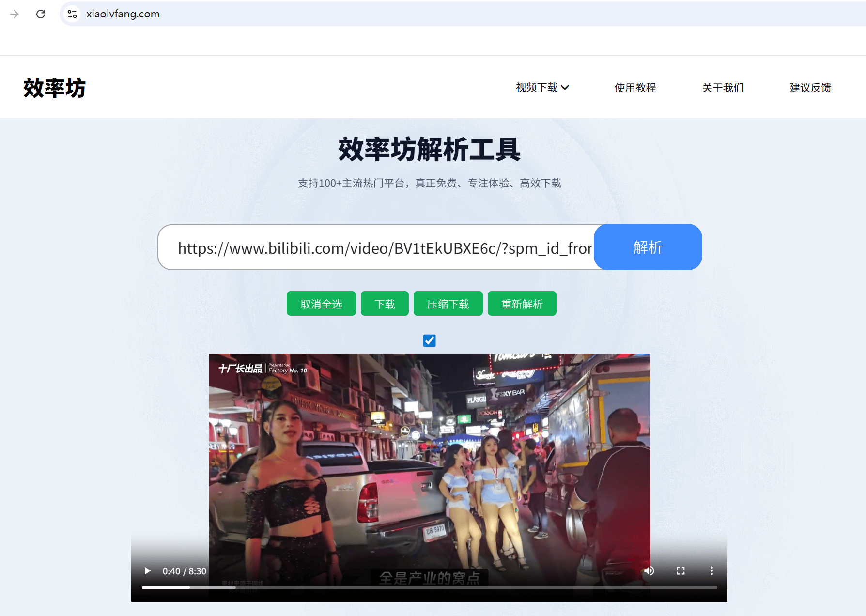Click the 效率坊解析工具 heading
Image resolution: width=866 pixels, height=616 pixels.
pyautogui.click(x=429, y=149)
